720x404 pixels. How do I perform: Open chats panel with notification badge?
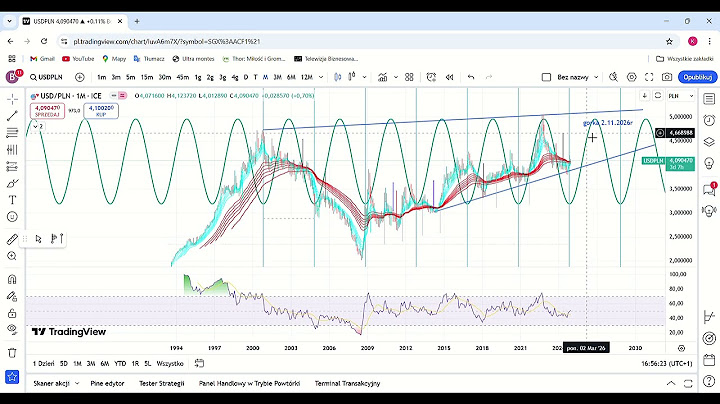click(x=709, y=189)
